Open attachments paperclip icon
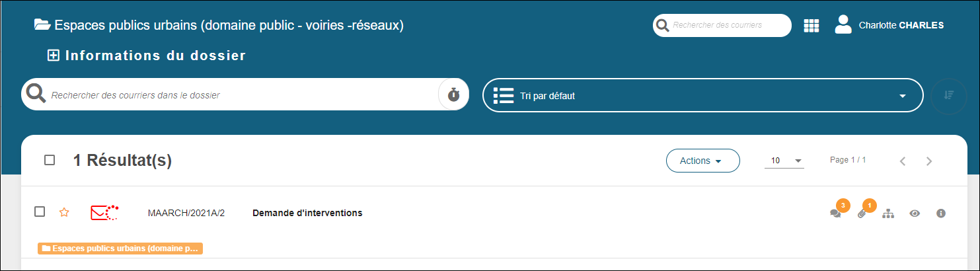 tap(862, 213)
